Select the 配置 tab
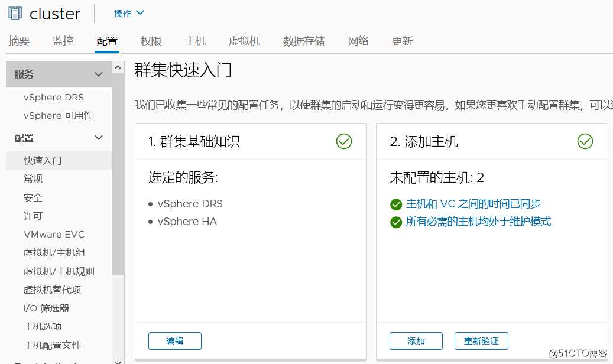 coord(107,41)
